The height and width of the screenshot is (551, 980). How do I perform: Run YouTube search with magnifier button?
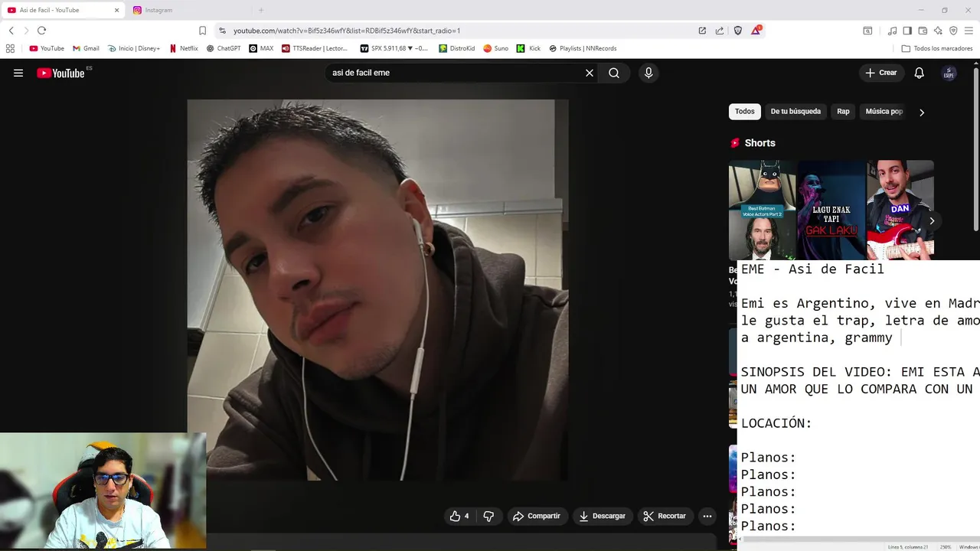[614, 73]
